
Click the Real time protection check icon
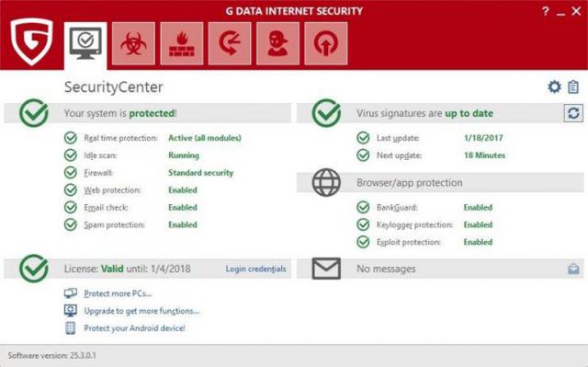click(71, 138)
